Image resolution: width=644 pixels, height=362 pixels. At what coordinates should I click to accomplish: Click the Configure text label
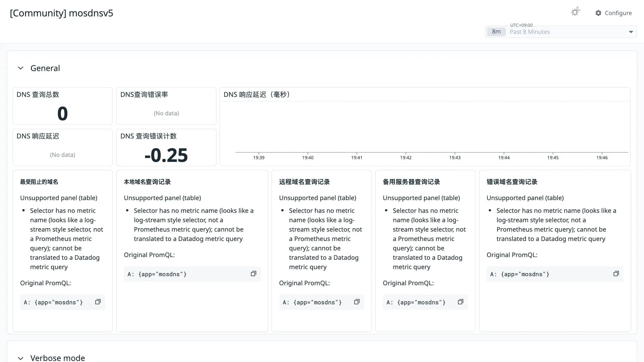[618, 13]
